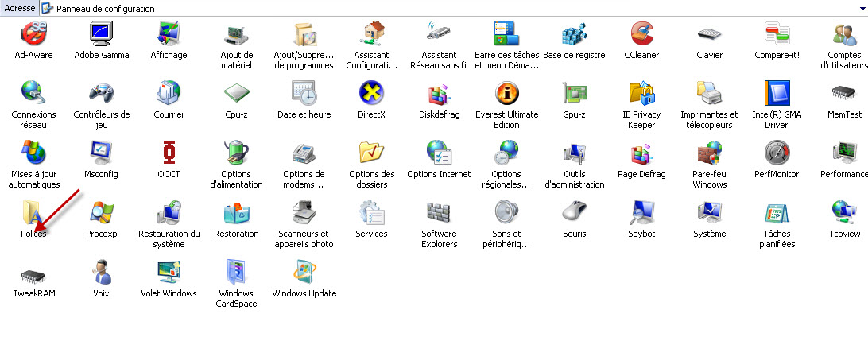868x341 pixels.
Task: Open Comptes d'utilisateurs icon
Action: [843, 36]
